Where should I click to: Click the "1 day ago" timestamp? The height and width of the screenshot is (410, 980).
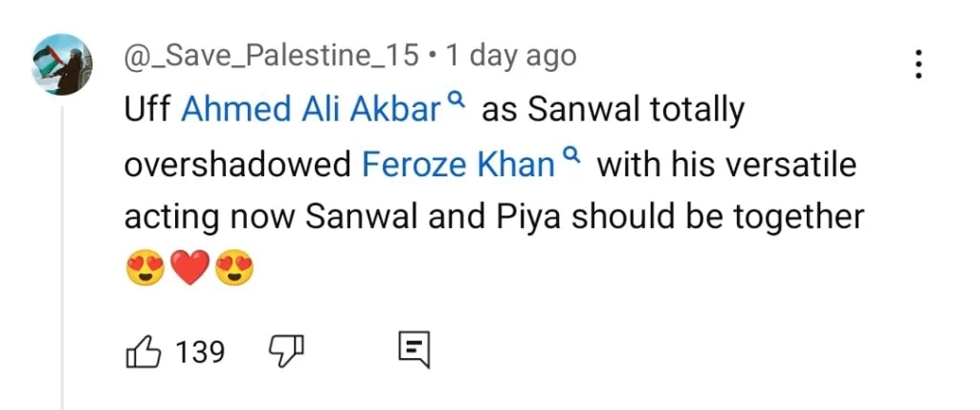coord(510,57)
